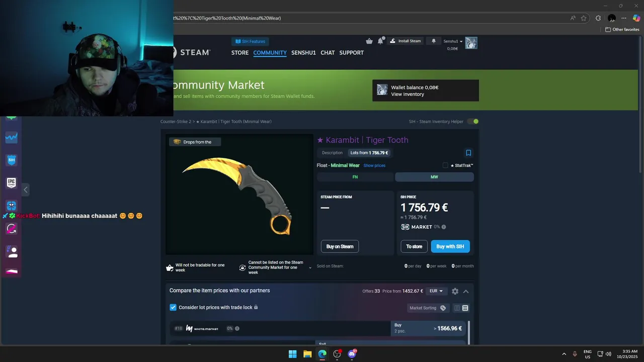Open the user profile sidebar icon
Viewport: 644px width, 362px height.
click(x=11, y=251)
